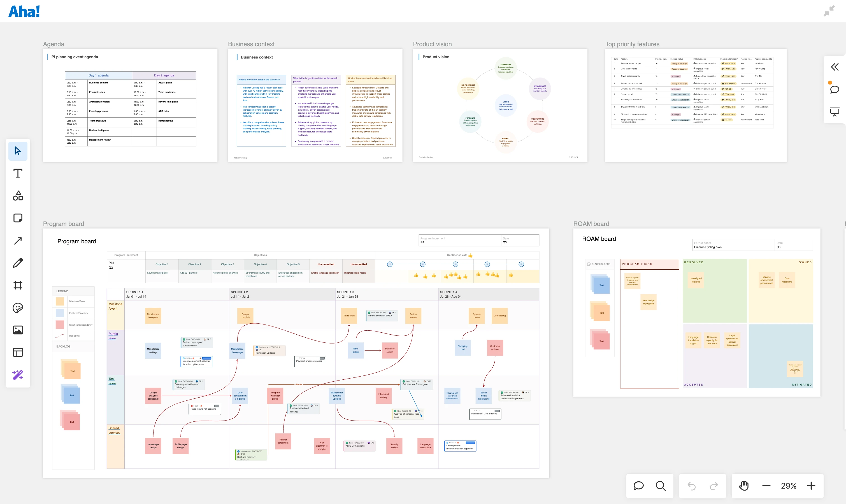
Task: Open the AI magic wand tool
Action: [18, 375]
